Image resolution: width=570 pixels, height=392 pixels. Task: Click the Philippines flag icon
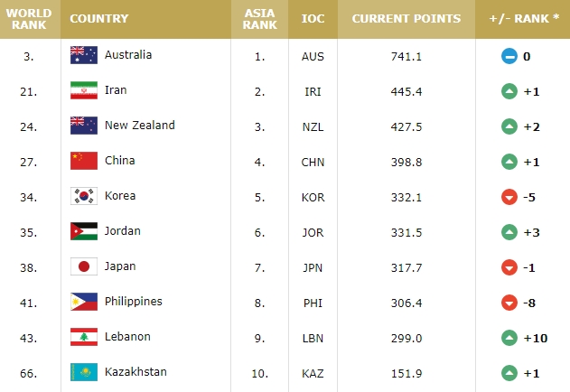(x=84, y=302)
